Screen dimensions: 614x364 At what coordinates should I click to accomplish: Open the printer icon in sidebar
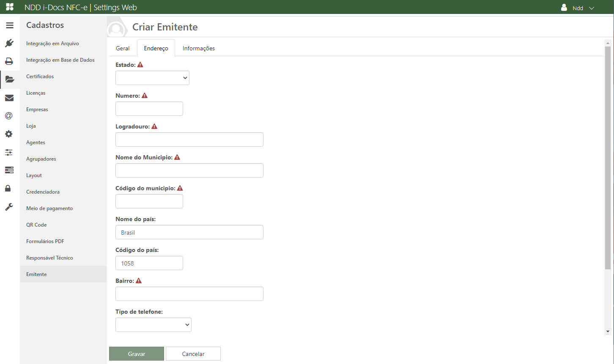pos(9,61)
